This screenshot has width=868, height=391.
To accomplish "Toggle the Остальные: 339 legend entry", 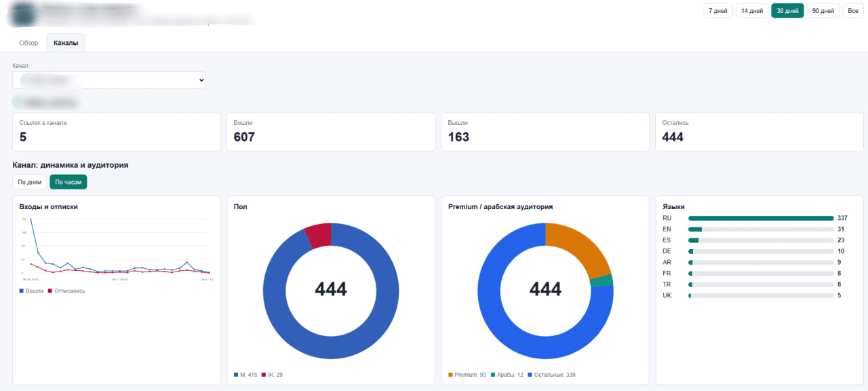I will coord(551,375).
